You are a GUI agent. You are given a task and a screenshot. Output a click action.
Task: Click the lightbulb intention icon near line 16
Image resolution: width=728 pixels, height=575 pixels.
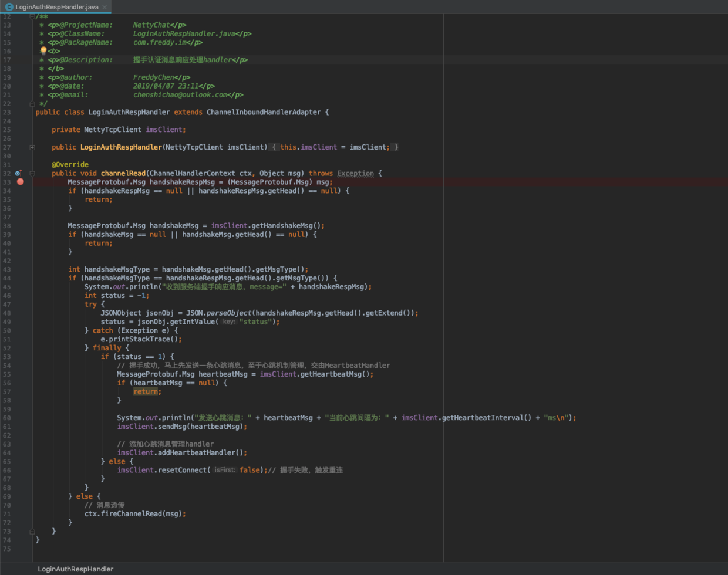43,51
